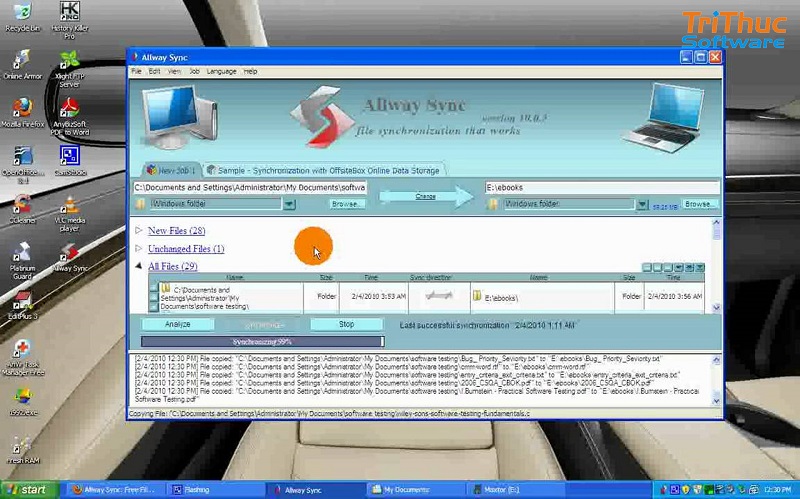The width and height of the screenshot is (800, 499).
Task: Click the Synchronizing progress bar
Action: pyautogui.click(x=262, y=342)
